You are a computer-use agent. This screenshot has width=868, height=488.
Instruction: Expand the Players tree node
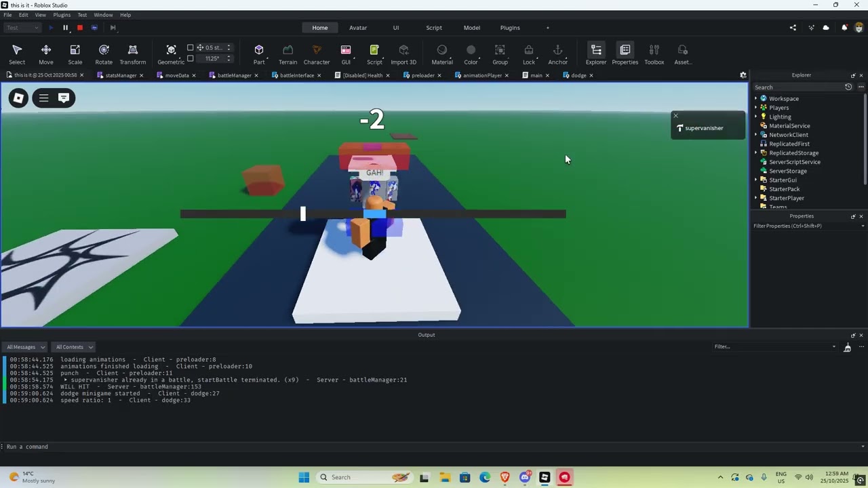click(x=756, y=108)
